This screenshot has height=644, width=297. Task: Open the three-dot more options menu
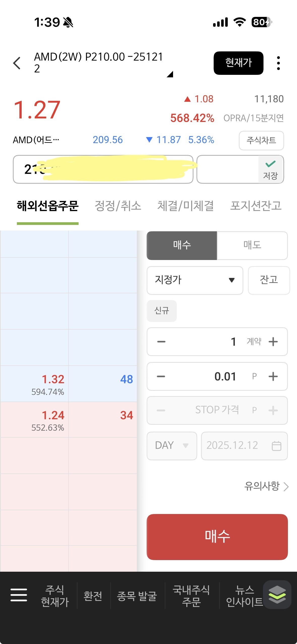click(x=278, y=63)
